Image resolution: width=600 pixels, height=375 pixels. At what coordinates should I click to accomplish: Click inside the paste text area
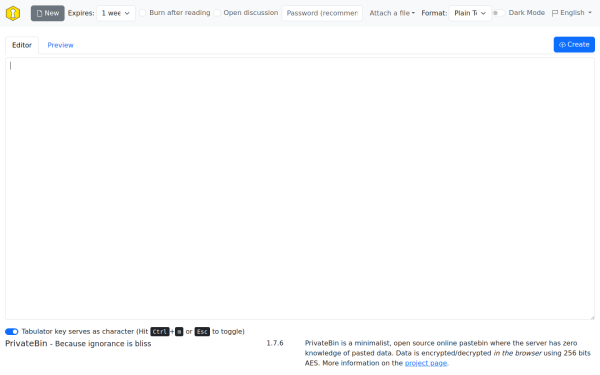click(300, 188)
